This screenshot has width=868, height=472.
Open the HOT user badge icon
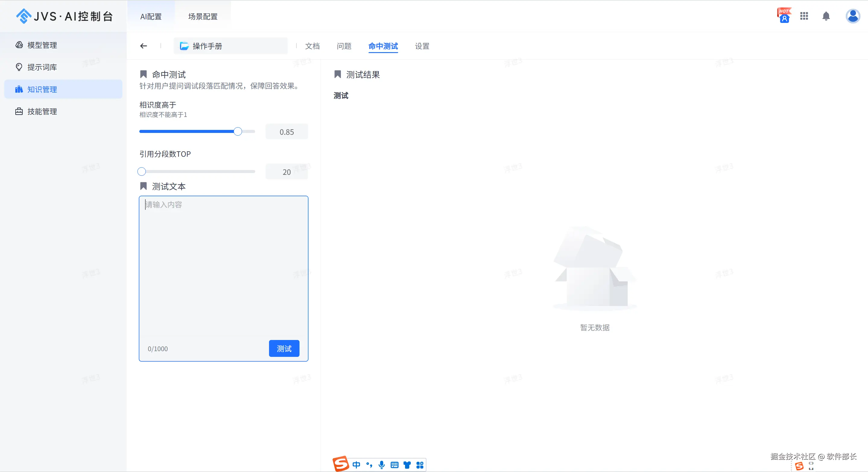click(784, 16)
